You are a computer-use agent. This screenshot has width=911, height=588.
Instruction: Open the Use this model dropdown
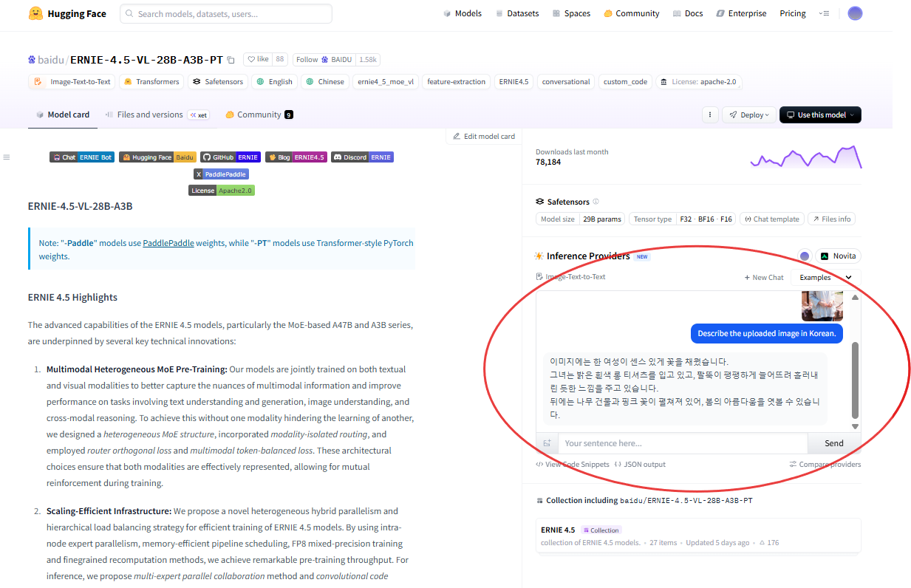coord(820,114)
